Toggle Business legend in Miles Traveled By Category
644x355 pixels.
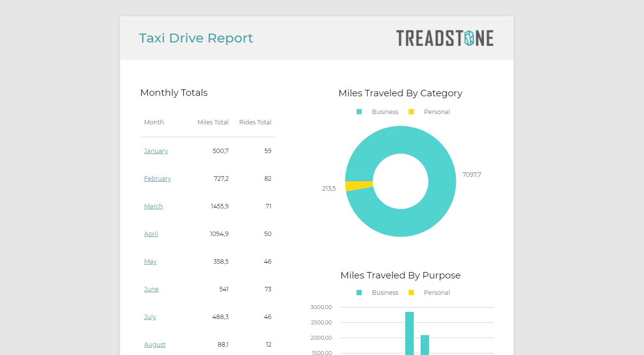tap(377, 112)
